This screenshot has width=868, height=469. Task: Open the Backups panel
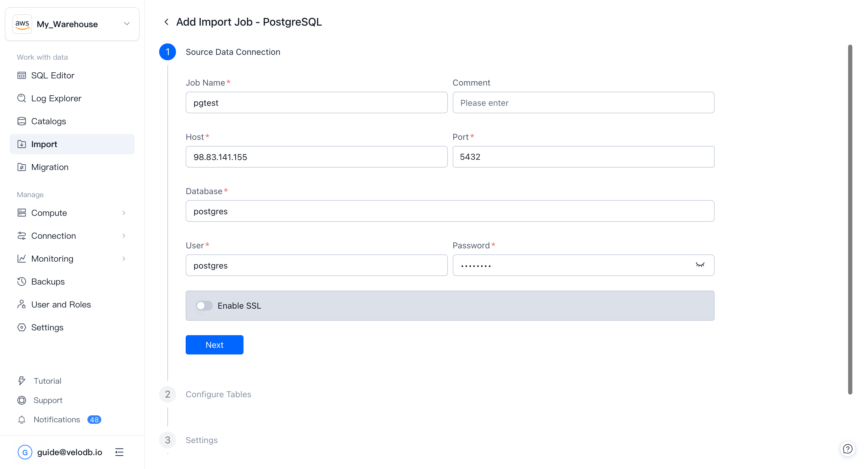48,281
